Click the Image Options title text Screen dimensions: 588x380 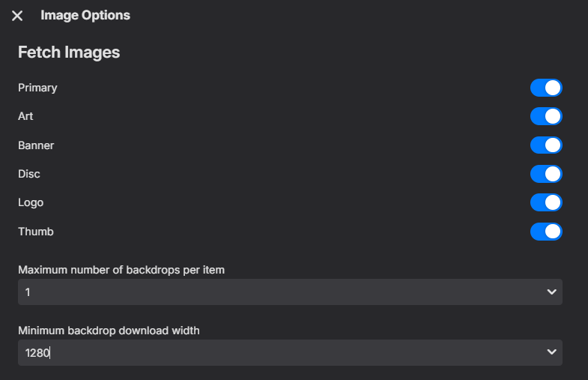pyautogui.click(x=85, y=15)
